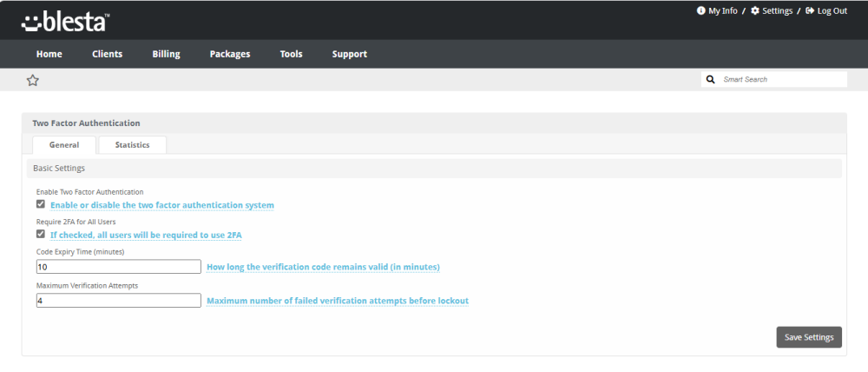Expand the Packages menu
The image size is (868, 372).
pos(230,54)
